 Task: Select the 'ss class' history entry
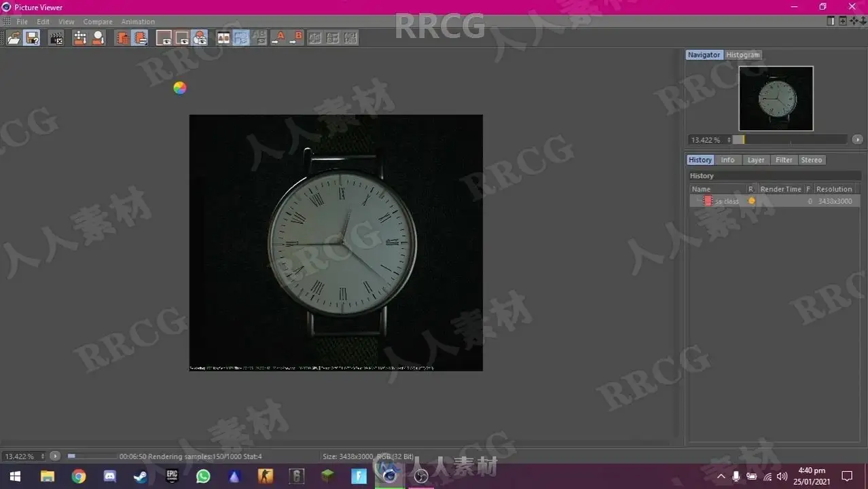[775, 201]
